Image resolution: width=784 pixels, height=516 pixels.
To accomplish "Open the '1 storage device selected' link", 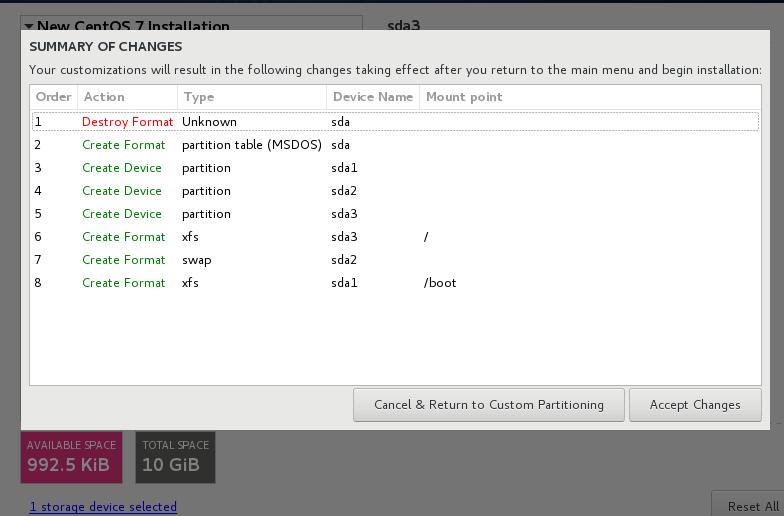I will [x=103, y=507].
